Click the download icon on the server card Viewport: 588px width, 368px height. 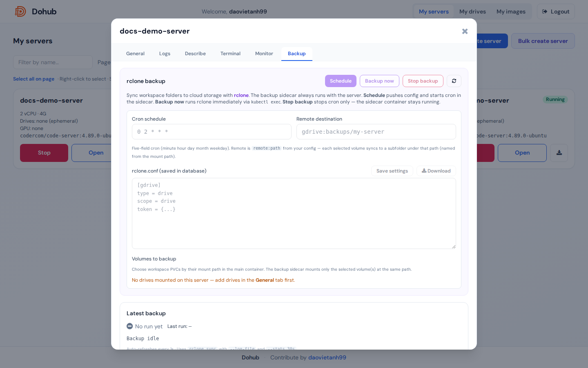click(559, 153)
